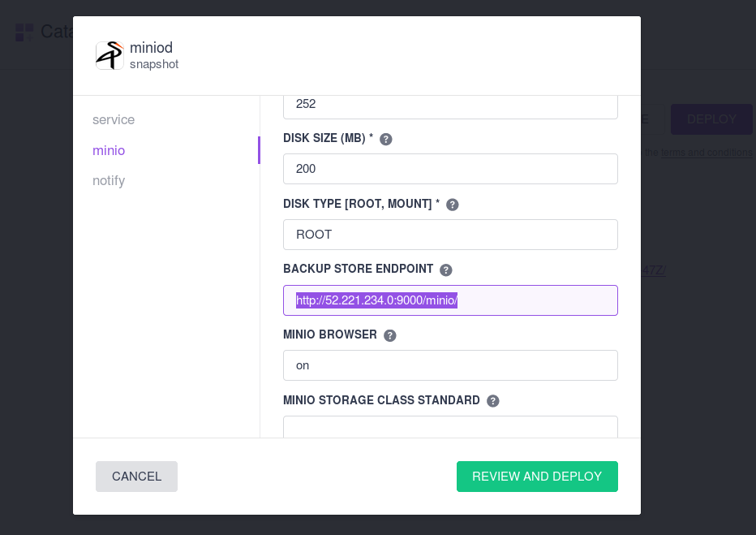This screenshot has height=535, width=756.
Task: Click the field containing value 252
Action: click(x=450, y=106)
